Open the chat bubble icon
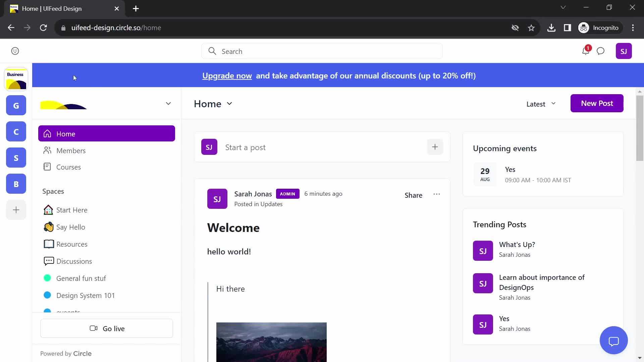644x362 pixels. pyautogui.click(x=614, y=340)
